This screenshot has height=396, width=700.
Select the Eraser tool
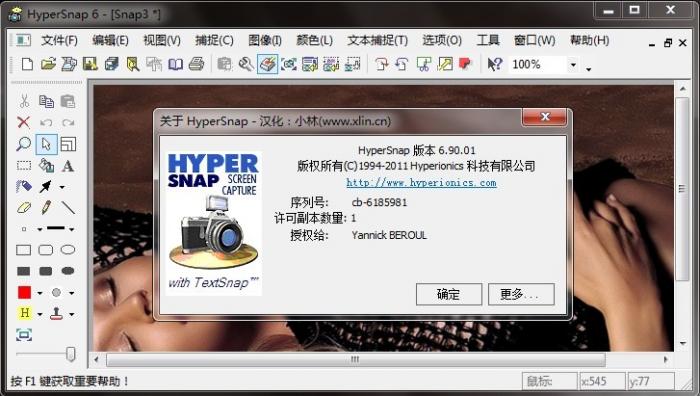pos(24,207)
